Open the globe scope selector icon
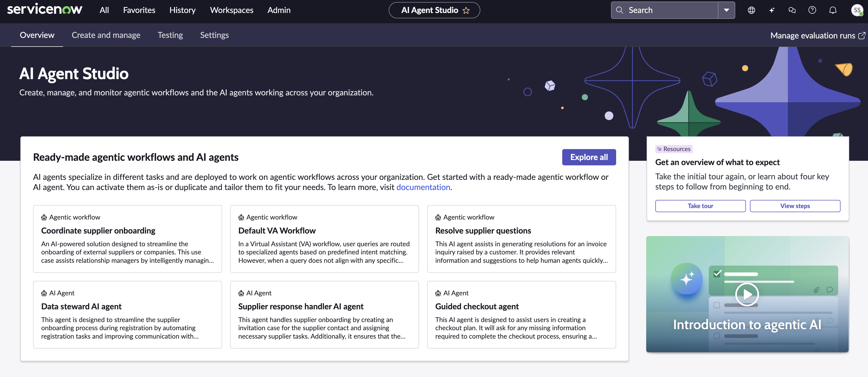Screen dimensions: 868x377 [x=751, y=10]
